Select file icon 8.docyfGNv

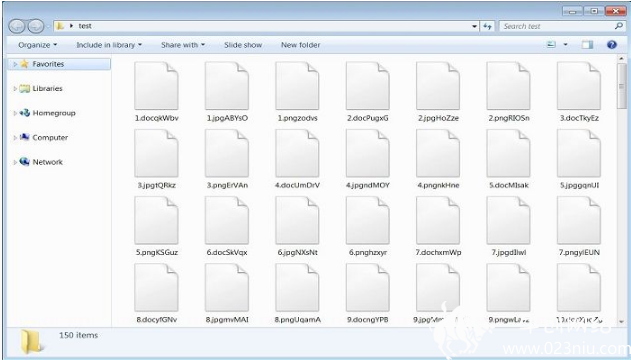tap(156, 288)
